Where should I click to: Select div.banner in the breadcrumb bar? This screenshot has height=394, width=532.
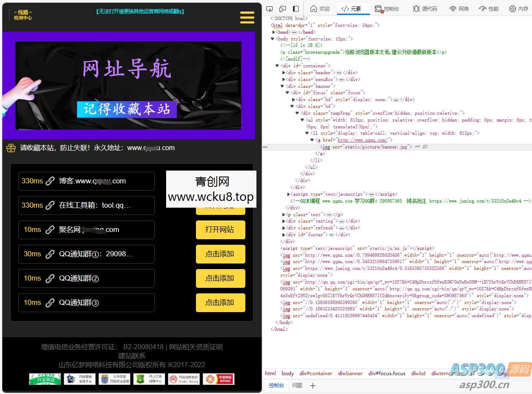point(350,373)
